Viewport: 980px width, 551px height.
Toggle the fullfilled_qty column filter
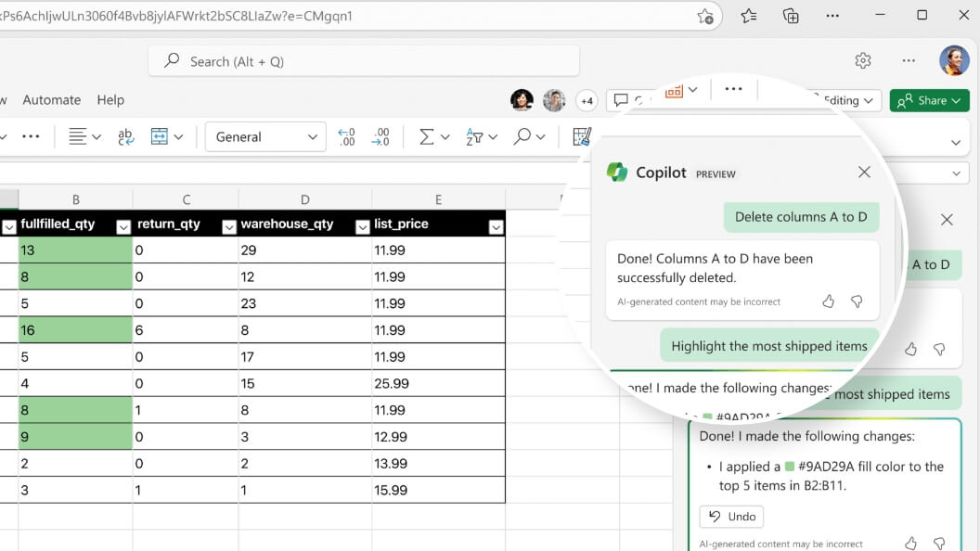(122, 226)
